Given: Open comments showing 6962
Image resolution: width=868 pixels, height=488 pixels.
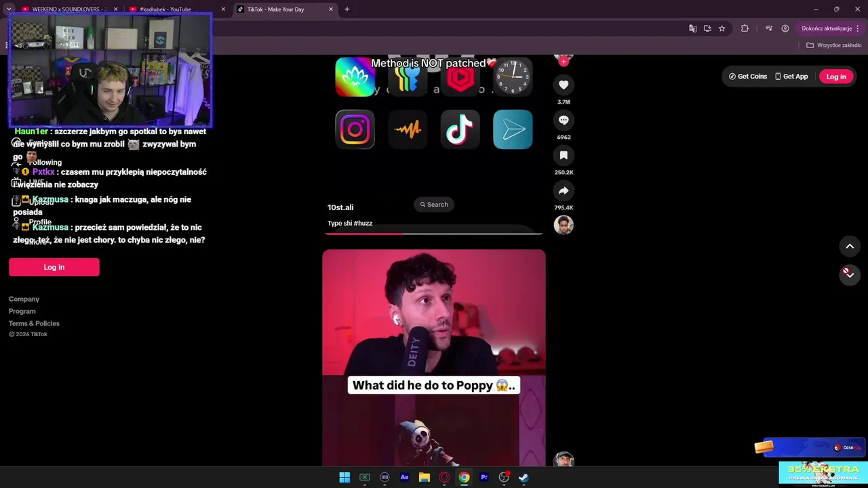Looking at the screenshot, I should (x=564, y=120).
